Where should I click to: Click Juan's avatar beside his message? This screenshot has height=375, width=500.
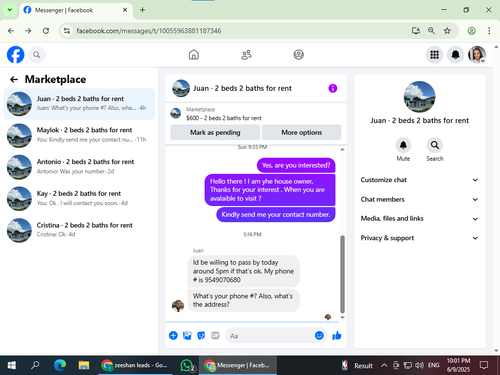[x=178, y=305]
